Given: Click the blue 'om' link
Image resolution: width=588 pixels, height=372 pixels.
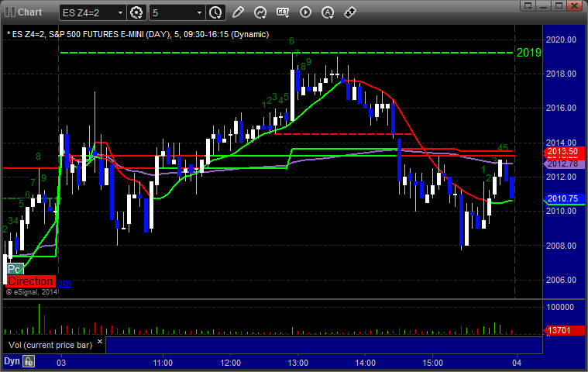Looking at the screenshot, I should 64,283.
